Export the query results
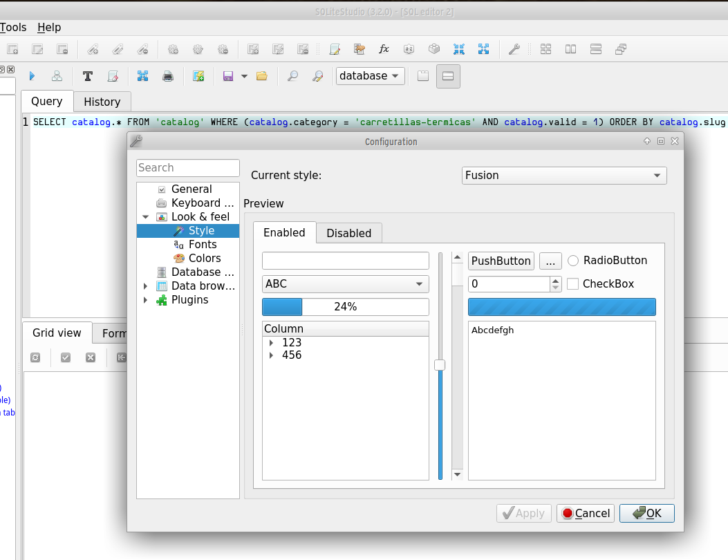 tap(198, 76)
